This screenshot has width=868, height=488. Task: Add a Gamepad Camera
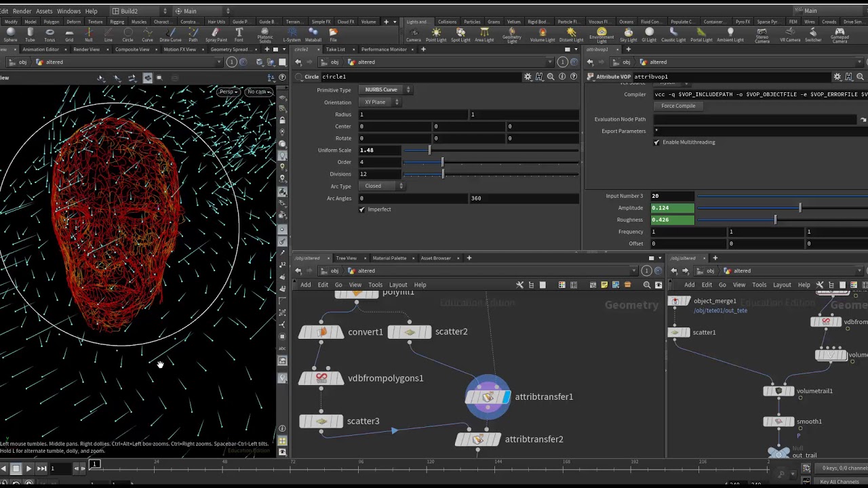coord(840,35)
